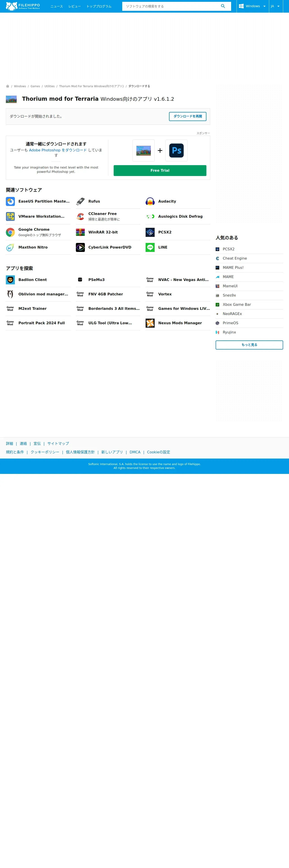Click the home breadcrumb icon
This screenshot has height=868, width=289.
coord(8,86)
